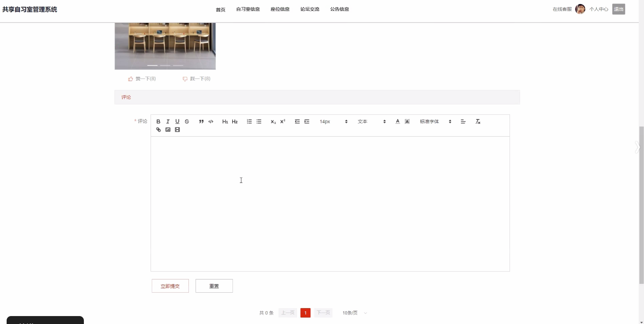Insert a hyperlink into the comment
The image size is (644, 324).
158,130
